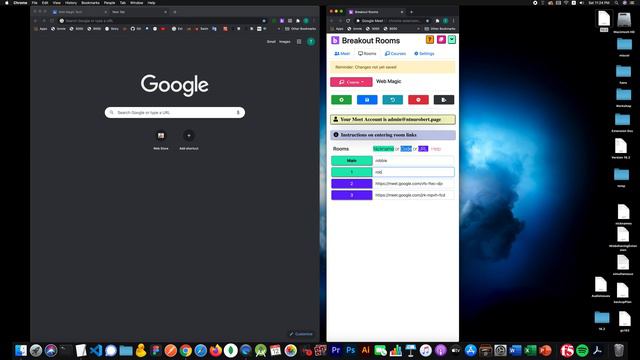Edit the room 1 link field
640x360 pixels.
[413, 172]
